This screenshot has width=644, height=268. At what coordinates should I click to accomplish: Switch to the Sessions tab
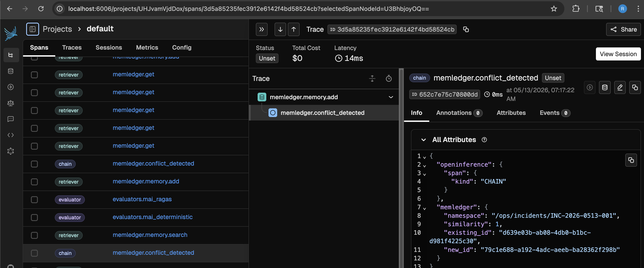tap(109, 47)
